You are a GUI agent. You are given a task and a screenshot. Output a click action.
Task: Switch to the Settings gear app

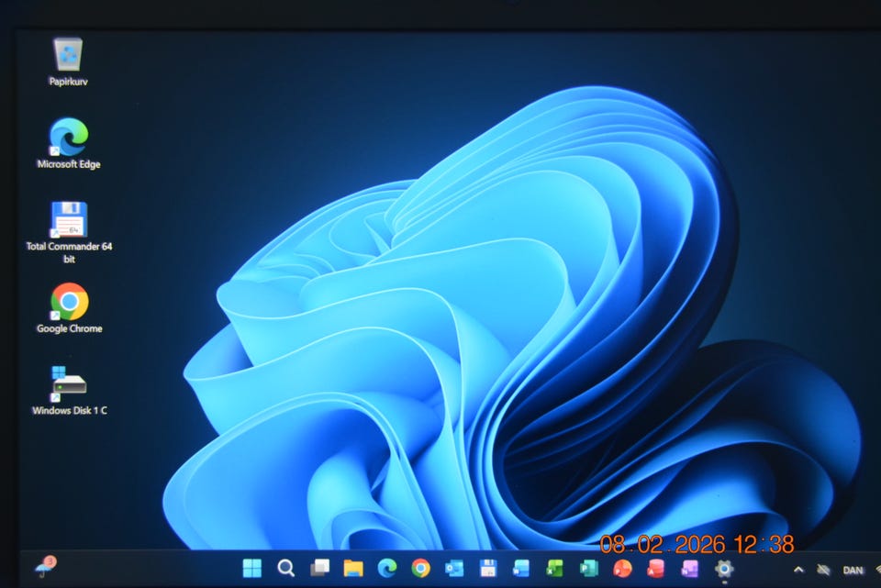(x=723, y=569)
